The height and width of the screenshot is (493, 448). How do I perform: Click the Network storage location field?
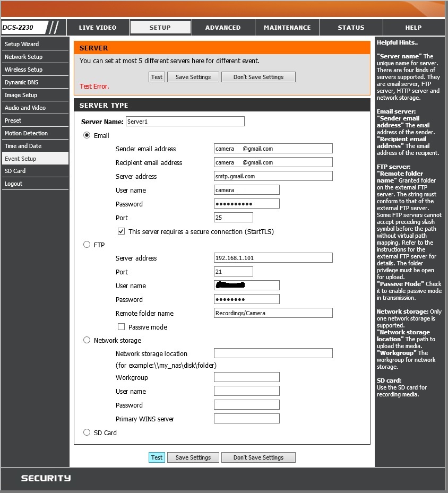[273, 353]
